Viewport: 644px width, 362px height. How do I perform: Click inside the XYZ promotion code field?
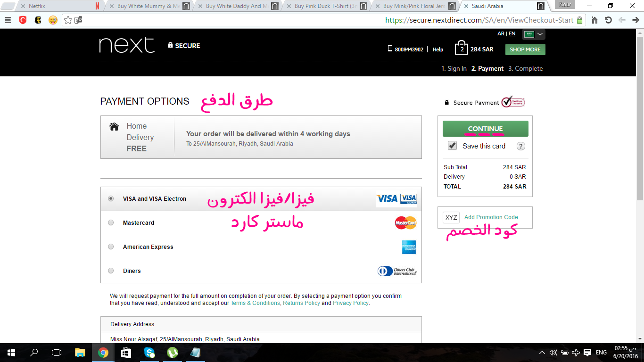pos(451,217)
